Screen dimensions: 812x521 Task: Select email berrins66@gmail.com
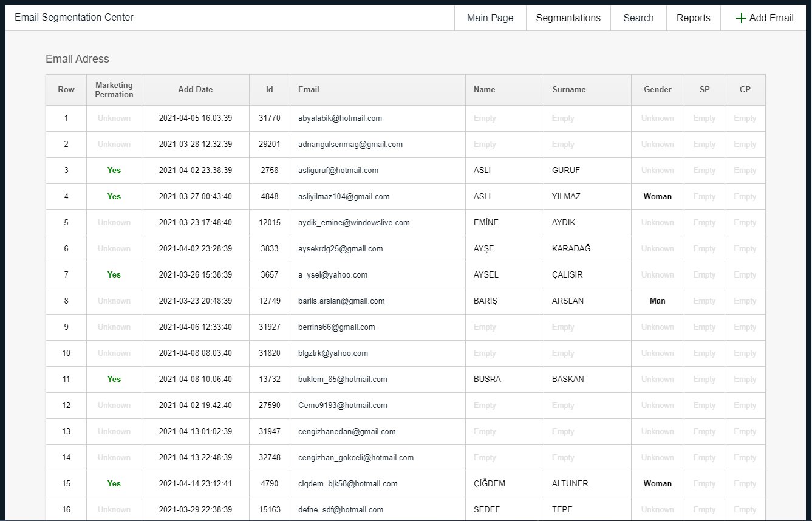point(336,327)
